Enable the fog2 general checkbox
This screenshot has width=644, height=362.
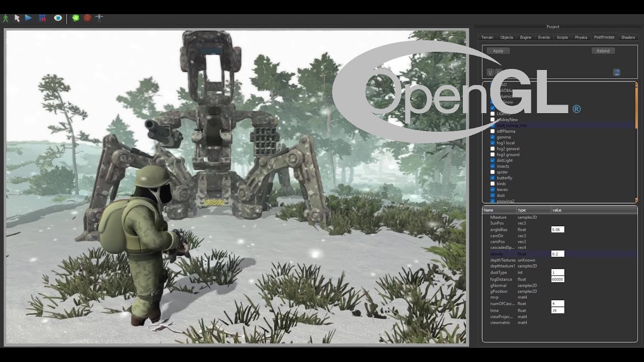(493, 149)
